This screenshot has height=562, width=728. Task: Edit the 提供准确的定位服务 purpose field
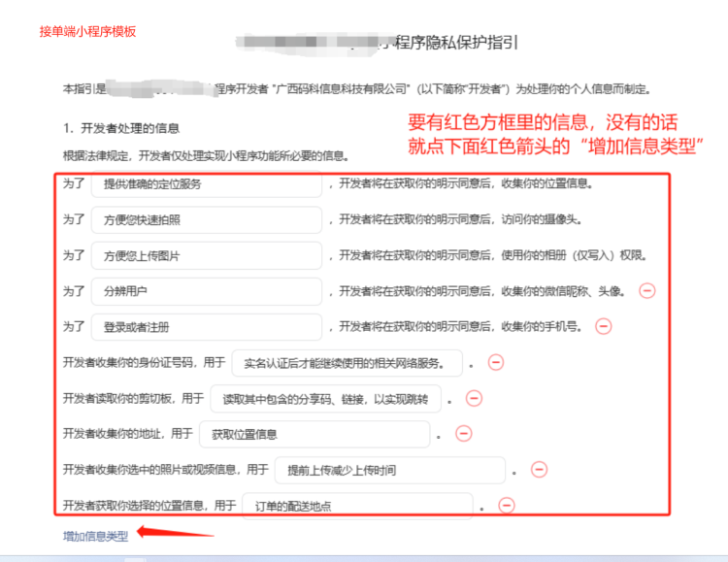(x=206, y=184)
